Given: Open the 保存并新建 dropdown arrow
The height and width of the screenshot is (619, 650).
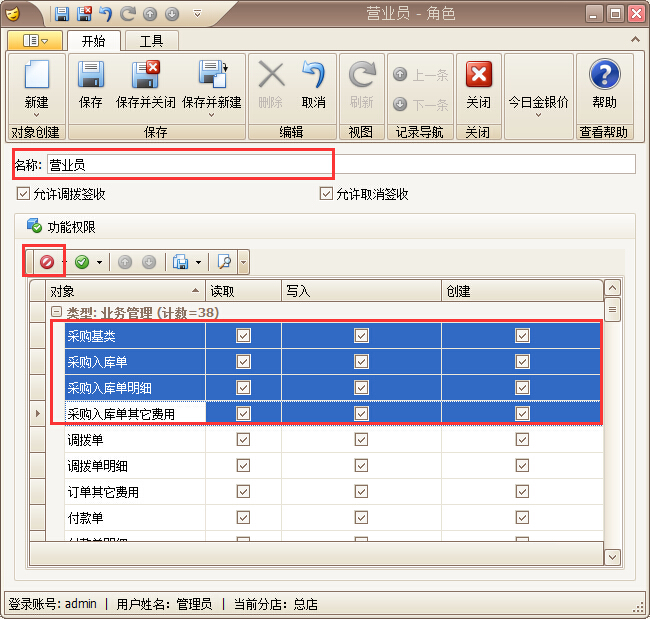Looking at the screenshot, I should 212,115.
